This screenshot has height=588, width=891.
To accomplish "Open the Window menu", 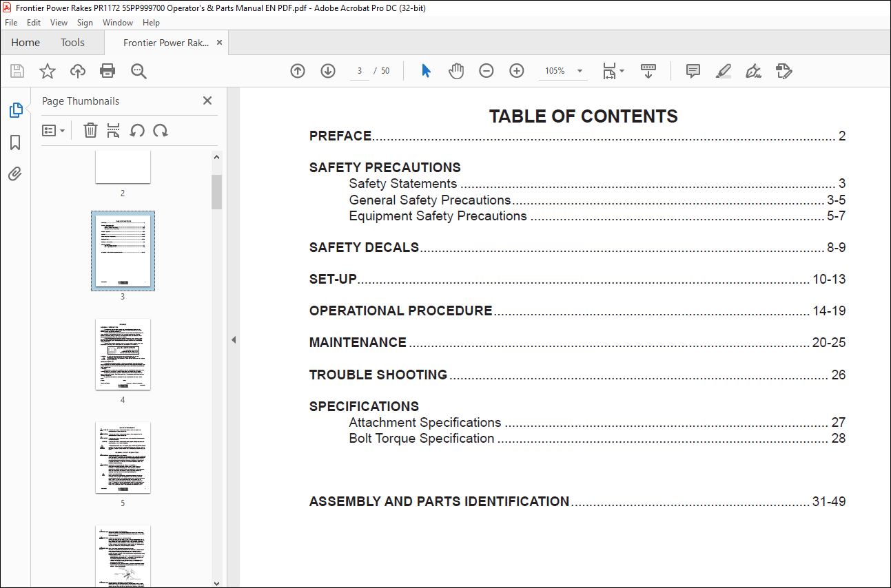I will coord(118,23).
